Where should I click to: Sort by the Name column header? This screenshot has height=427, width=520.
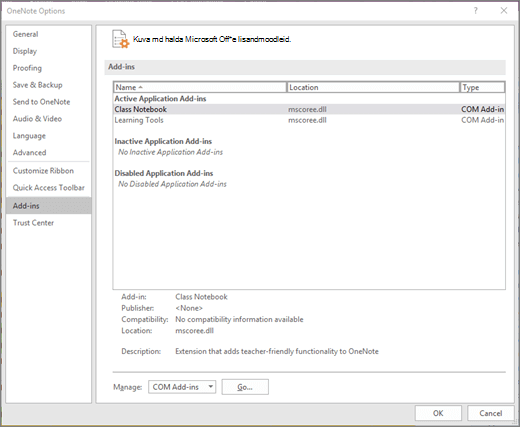coord(200,87)
